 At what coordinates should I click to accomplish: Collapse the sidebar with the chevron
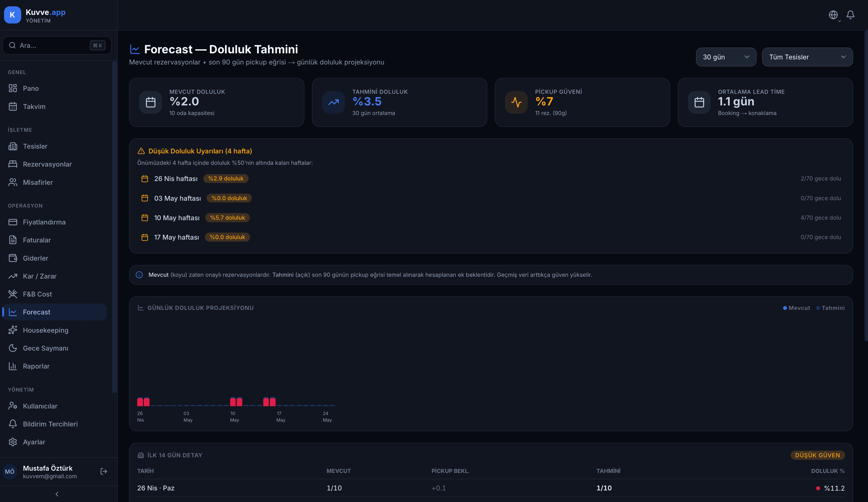pos(57,494)
